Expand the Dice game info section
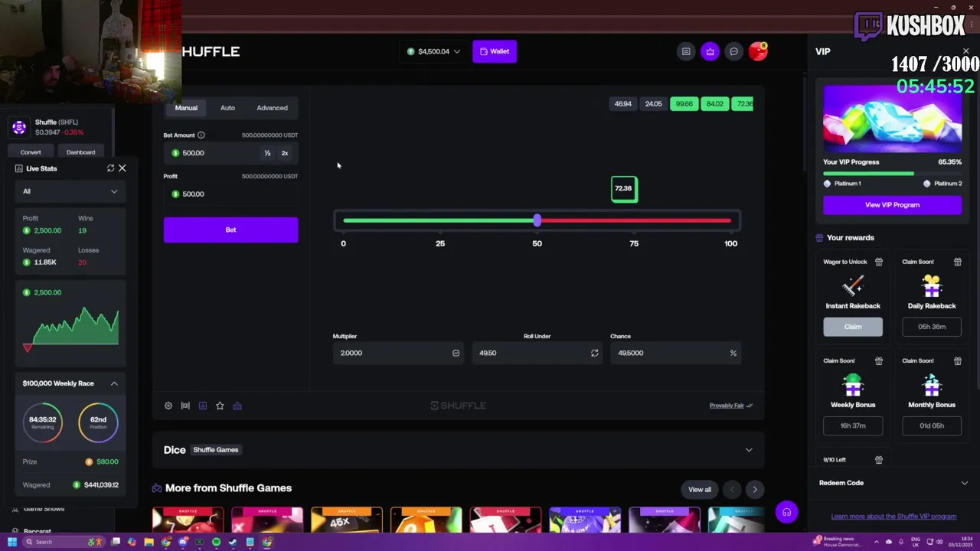The width and height of the screenshot is (980, 551). point(749,450)
